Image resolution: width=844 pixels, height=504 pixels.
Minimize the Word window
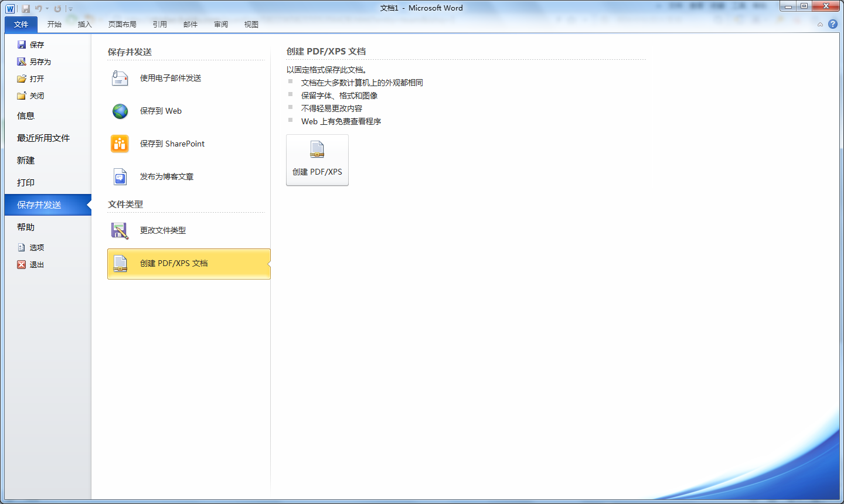click(788, 6)
